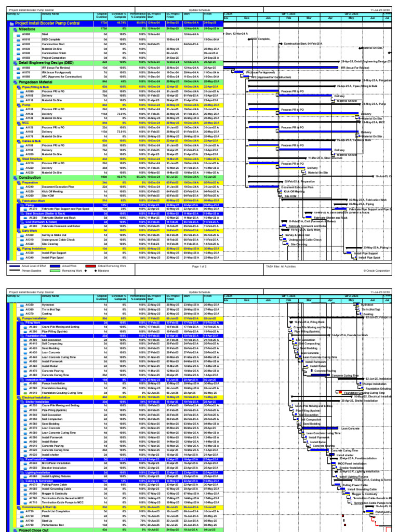The height and width of the screenshot is (532, 399).
Task: Click the Remaining Work green legend swatch
Action: coord(55,271)
